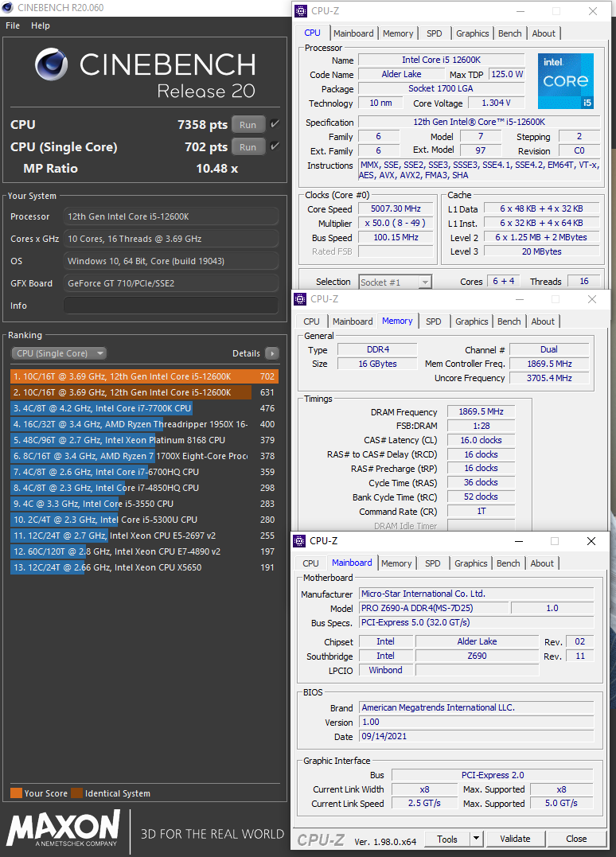Open the CPU (Single Core) ranking dropdown
Image resolution: width=616 pixels, height=857 pixels.
tap(58, 353)
